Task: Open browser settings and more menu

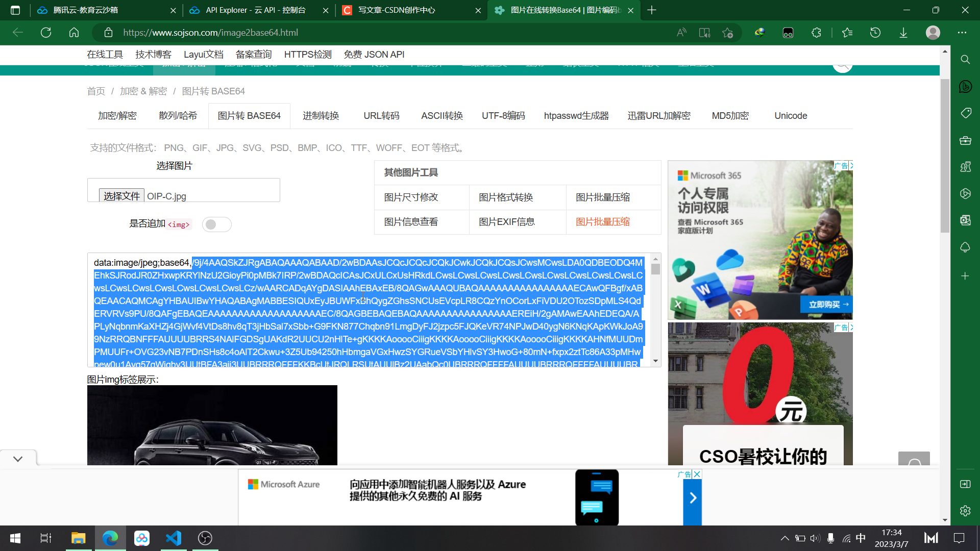Action: 962,33
